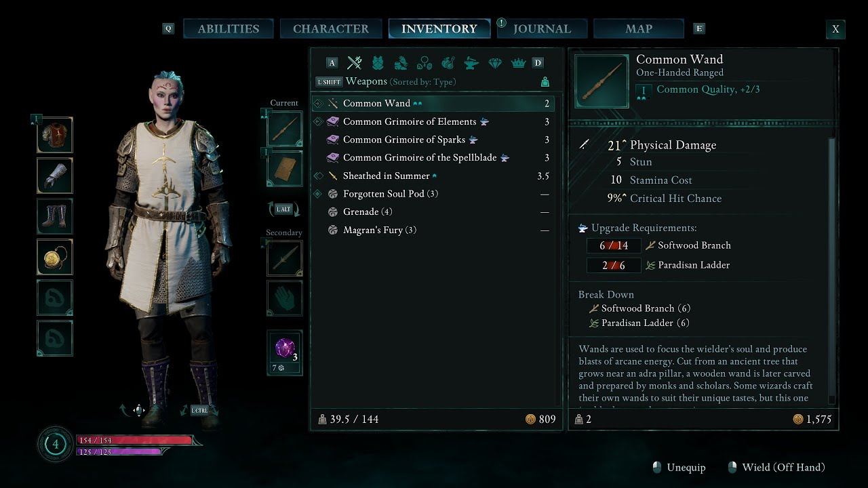Open the Journal tab
This screenshot has height=488, width=868.
click(542, 28)
